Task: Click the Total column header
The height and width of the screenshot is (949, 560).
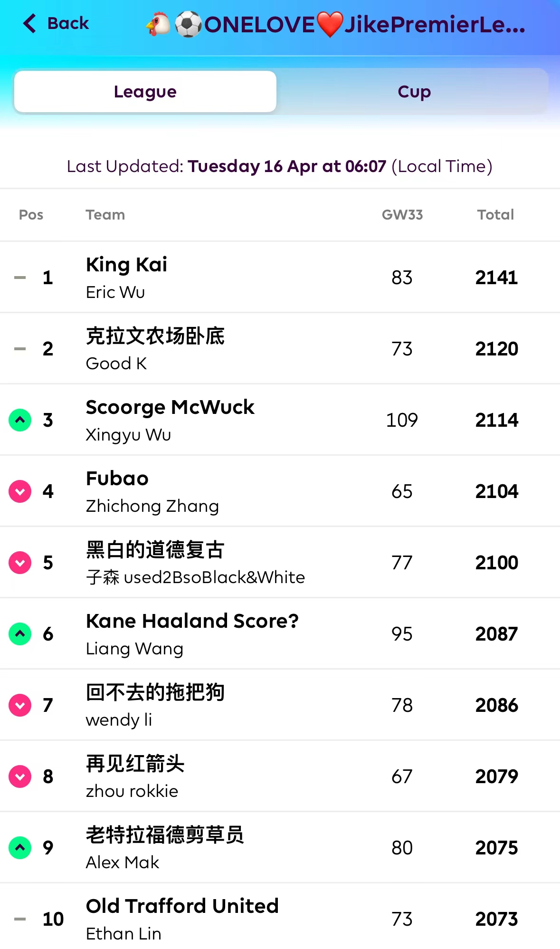Action: [x=495, y=215]
